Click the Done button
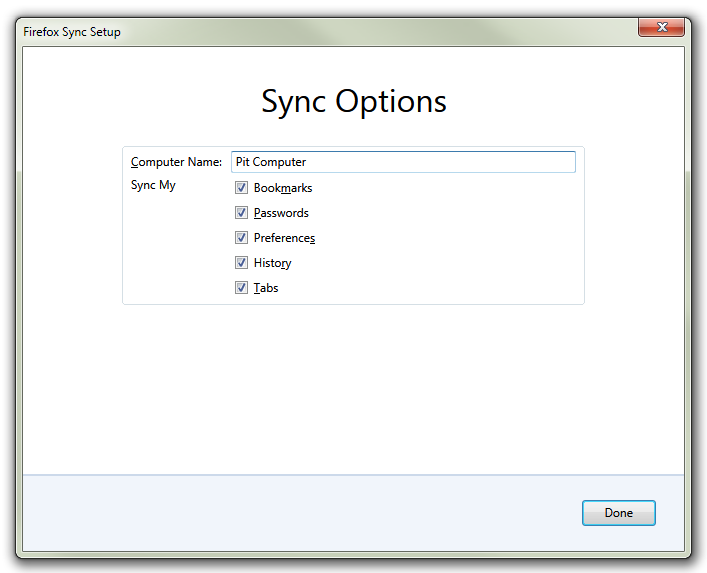The width and height of the screenshot is (707, 573). tap(619, 513)
